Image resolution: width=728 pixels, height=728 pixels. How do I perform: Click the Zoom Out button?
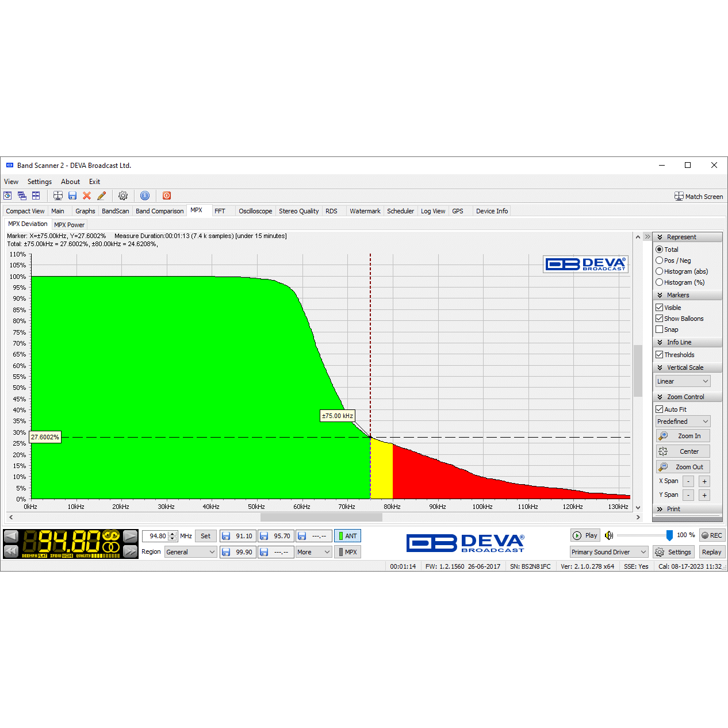683,467
